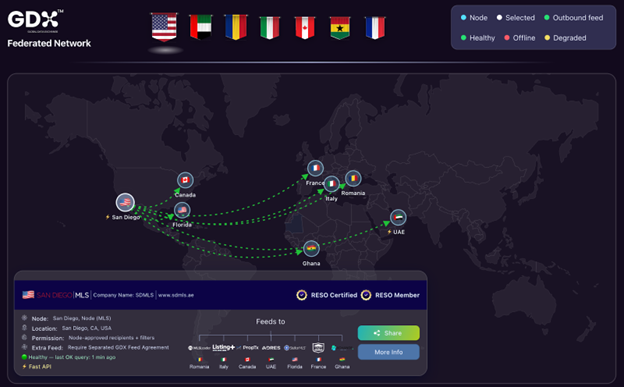The image size is (624, 387).
Task: Click the Romania node on map
Action: tap(353, 178)
